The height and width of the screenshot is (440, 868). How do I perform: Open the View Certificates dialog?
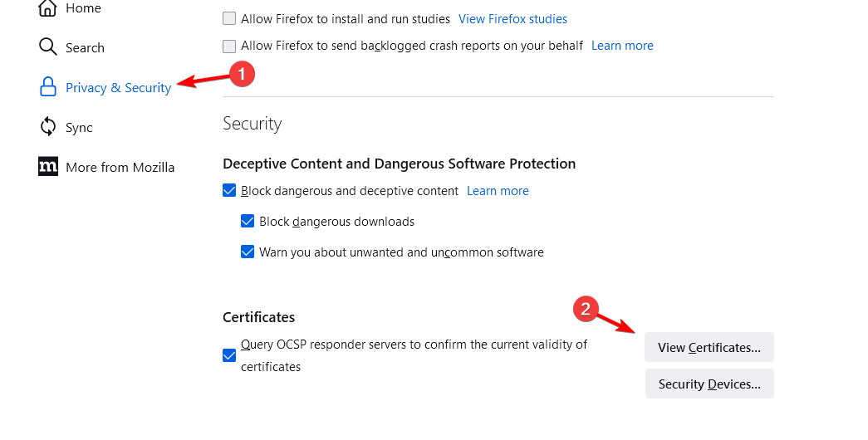pos(709,347)
